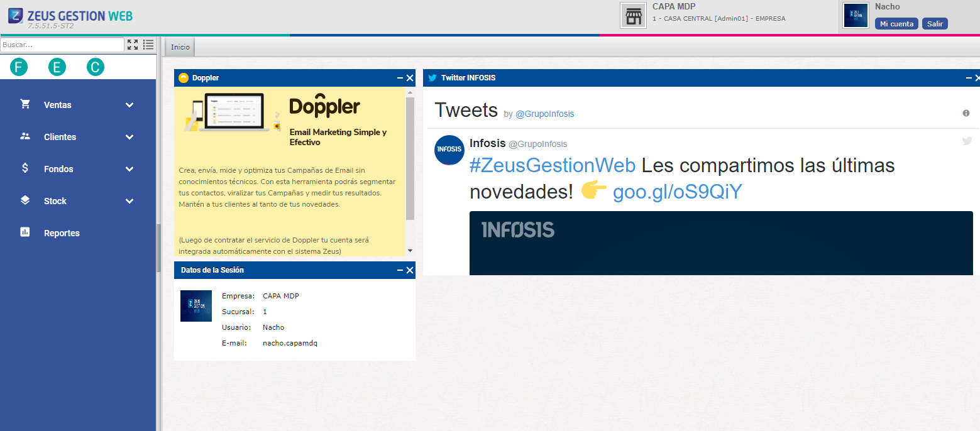Close the Datos de la Sesión panel
The image size is (980, 431).
410,270
